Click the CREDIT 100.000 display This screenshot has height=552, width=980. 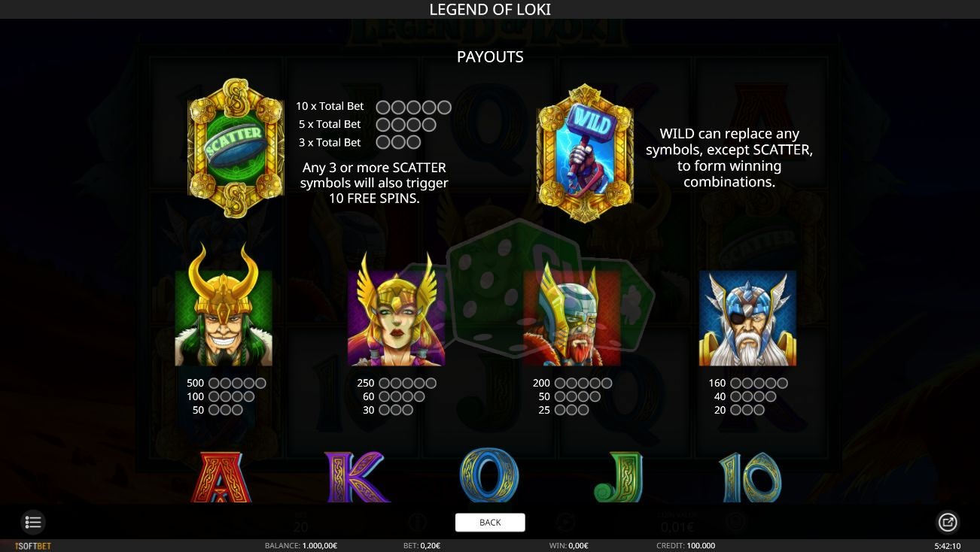tap(686, 546)
